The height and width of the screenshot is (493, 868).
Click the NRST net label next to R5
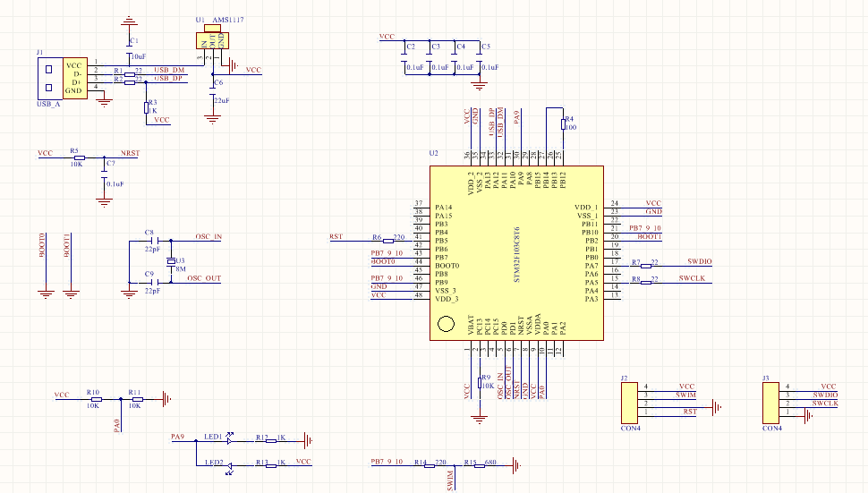pyautogui.click(x=130, y=153)
